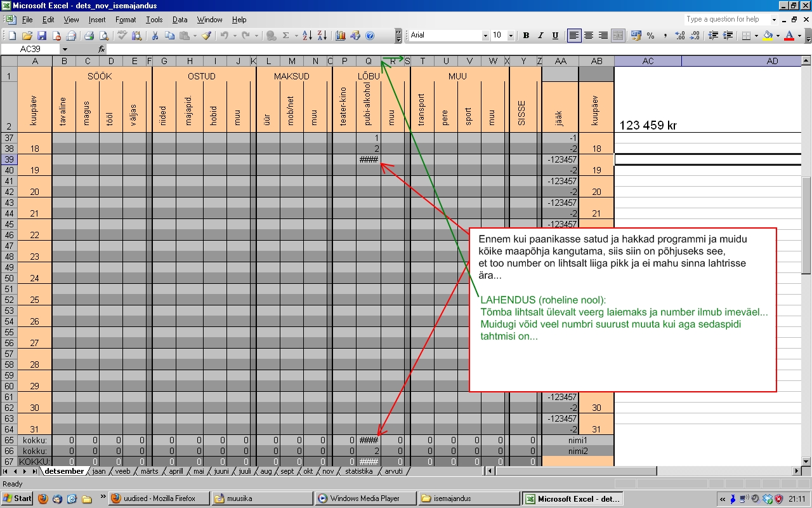This screenshot has height=508, width=812.
Task: Switch to uudised - Mozilla Firefox taskbar button
Action: pos(158,498)
